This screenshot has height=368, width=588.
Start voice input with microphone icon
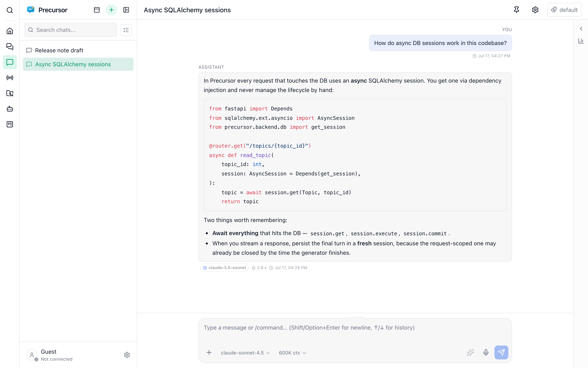[486, 352]
